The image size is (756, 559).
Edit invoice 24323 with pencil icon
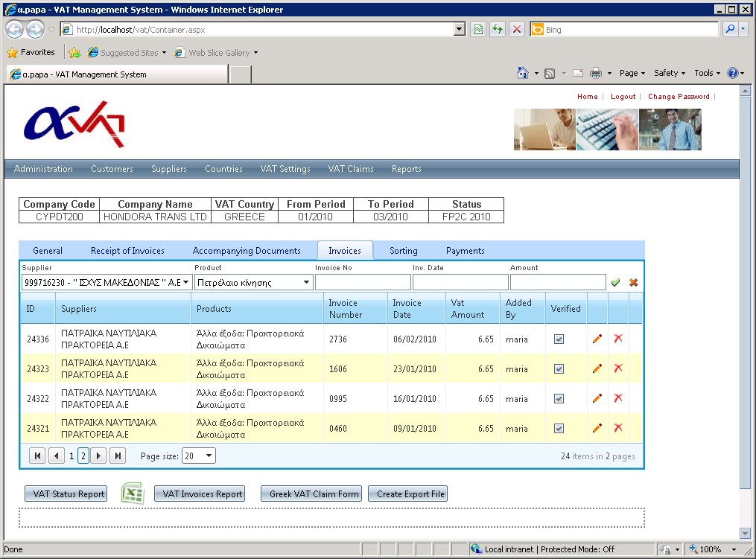click(597, 368)
